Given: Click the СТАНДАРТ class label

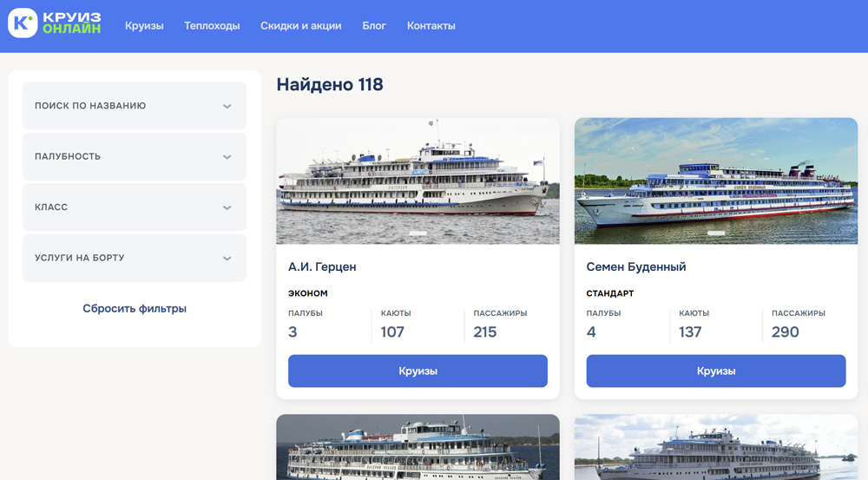Looking at the screenshot, I should (x=610, y=293).
